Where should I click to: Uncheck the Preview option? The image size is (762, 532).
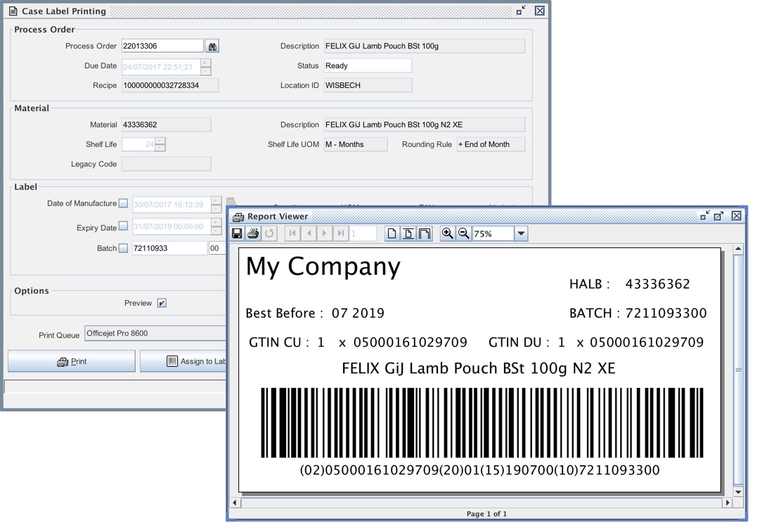[162, 303]
